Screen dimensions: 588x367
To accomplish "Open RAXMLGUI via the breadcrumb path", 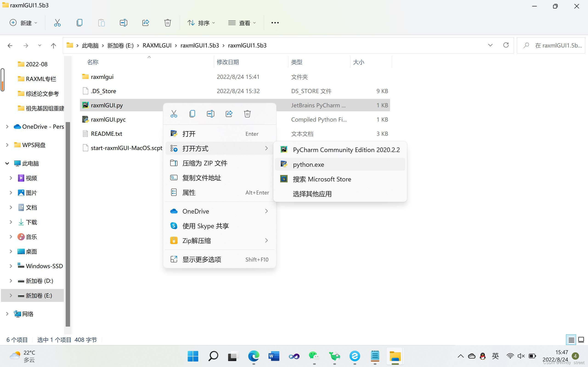I will (157, 45).
